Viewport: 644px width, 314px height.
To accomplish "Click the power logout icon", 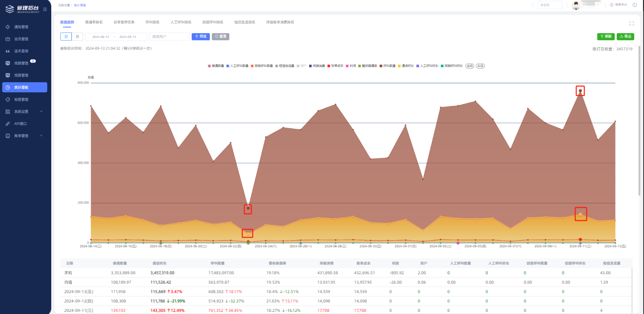I will click(x=634, y=5).
